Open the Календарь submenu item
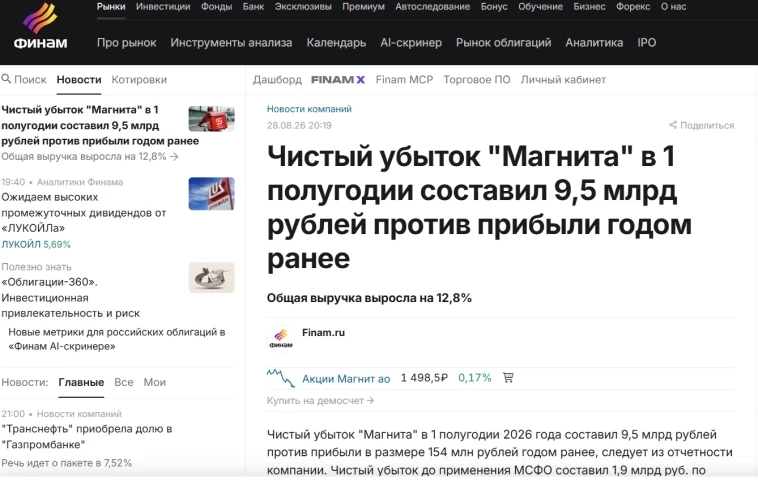758x480 pixels. (x=336, y=43)
